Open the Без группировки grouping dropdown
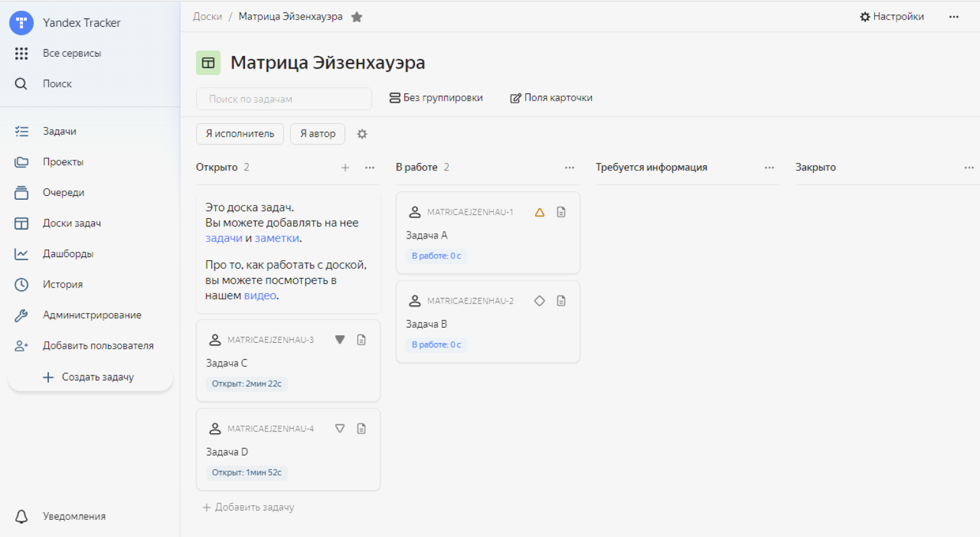This screenshot has height=537, width=980. [436, 98]
